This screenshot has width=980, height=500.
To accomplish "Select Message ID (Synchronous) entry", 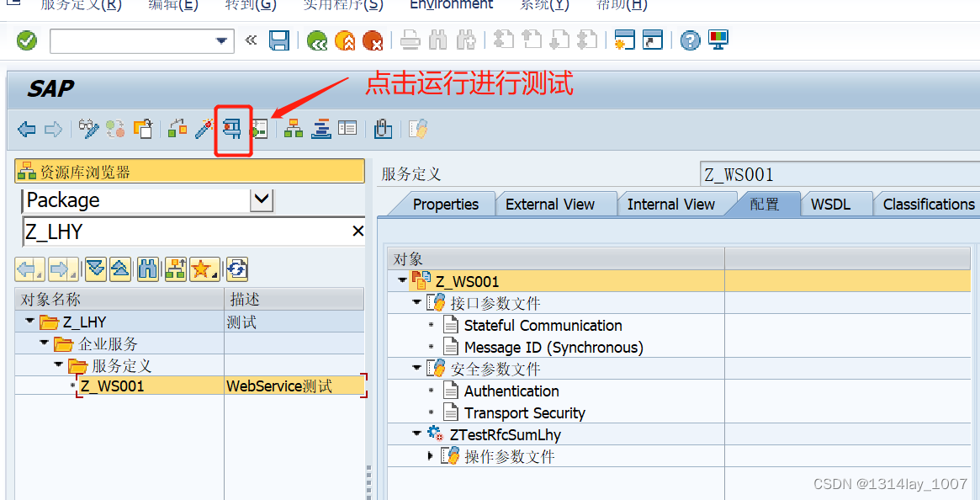I will tap(554, 348).
